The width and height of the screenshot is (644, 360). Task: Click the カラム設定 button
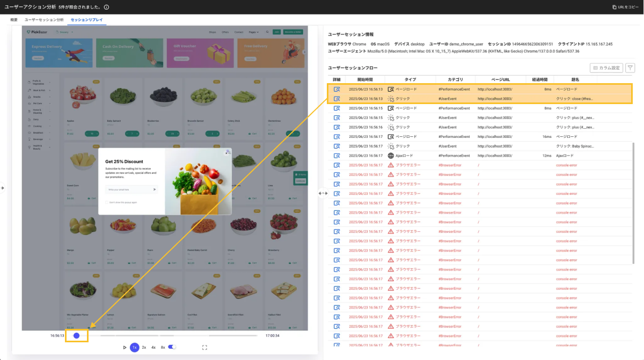[606, 68]
